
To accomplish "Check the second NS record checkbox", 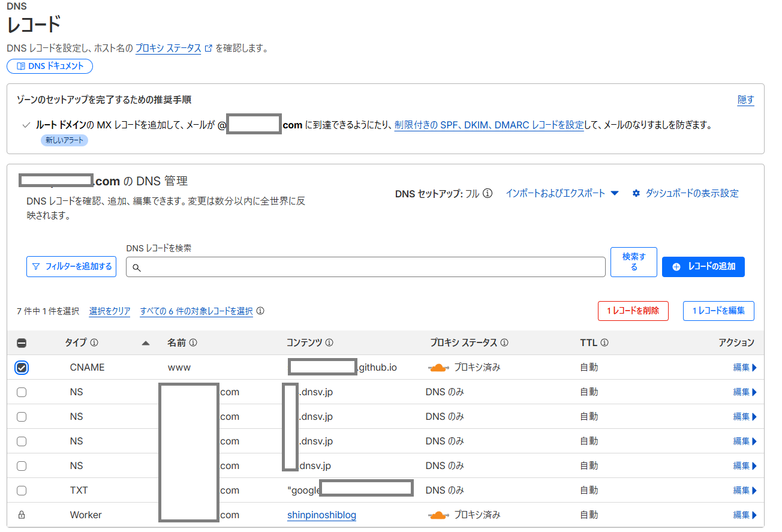I will [22, 417].
